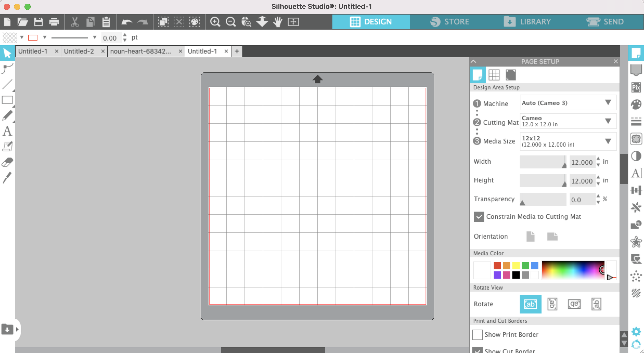Increase the Width value stepper

(x=598, y=159)
